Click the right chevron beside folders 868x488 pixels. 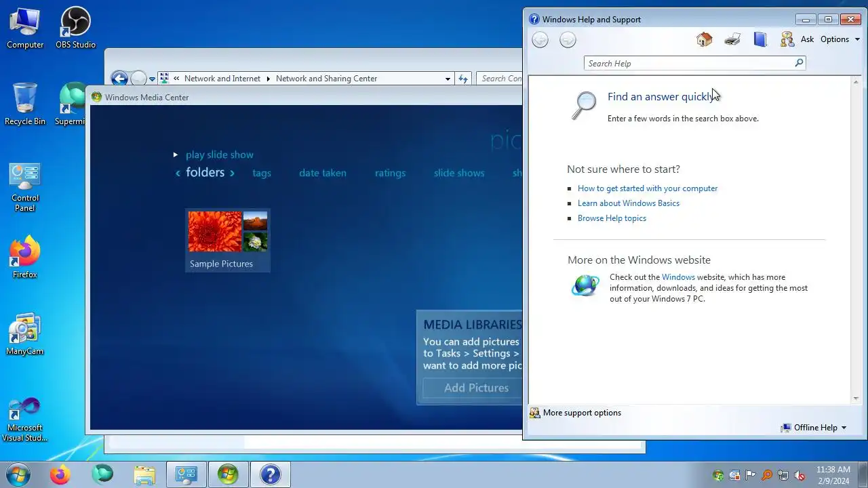(232, 174)
